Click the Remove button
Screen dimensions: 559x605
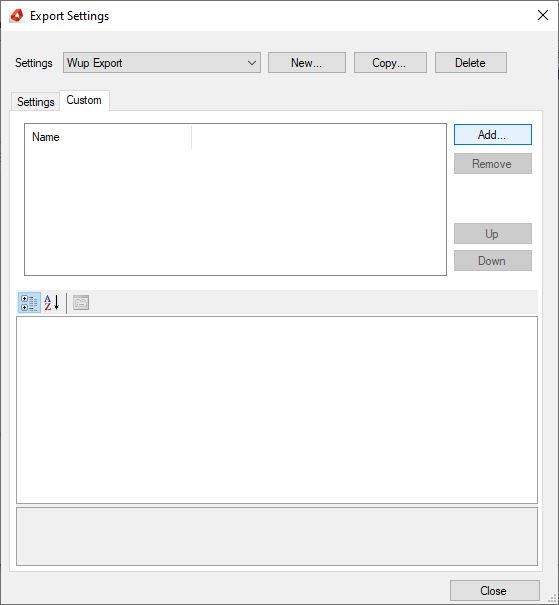(493, 164)
